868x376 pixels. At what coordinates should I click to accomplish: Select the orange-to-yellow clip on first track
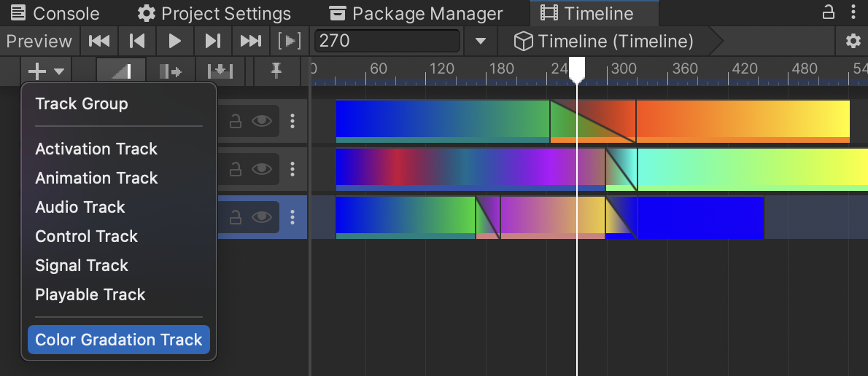[x=743, y=121]
